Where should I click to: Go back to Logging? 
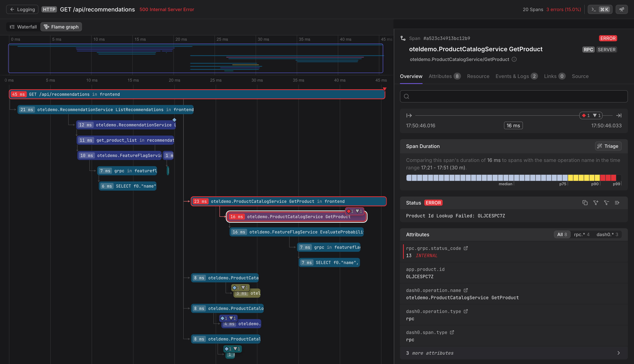(x=22, y=10)
